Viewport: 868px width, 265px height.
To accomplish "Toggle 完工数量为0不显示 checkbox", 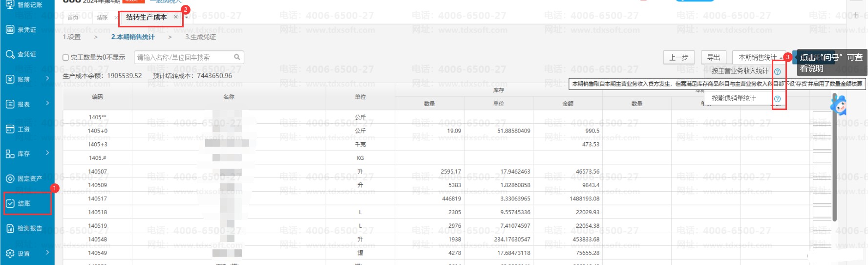I will (66, 58).
